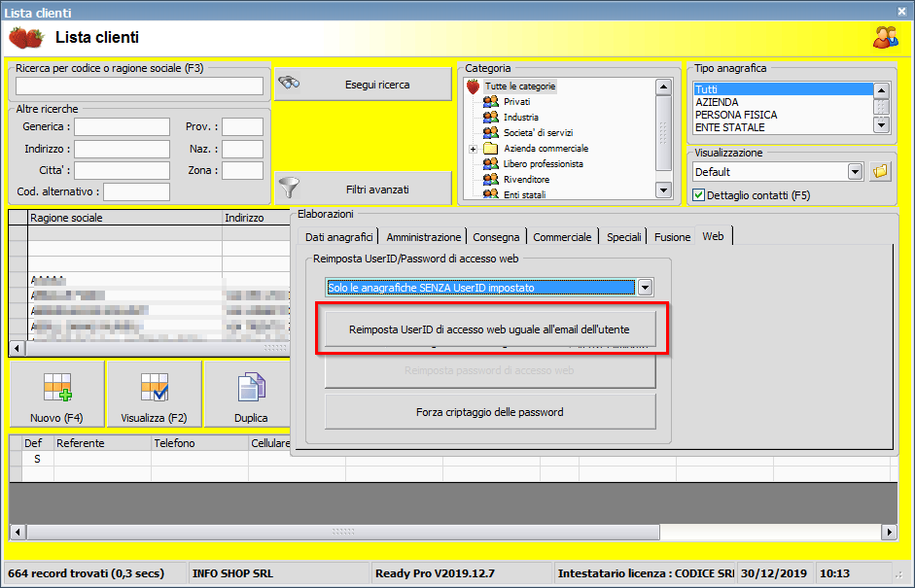Click the folder icon of Azienda commerciale
The height and width of the screenshot is (588, 915).
click(x=491, y=148)
